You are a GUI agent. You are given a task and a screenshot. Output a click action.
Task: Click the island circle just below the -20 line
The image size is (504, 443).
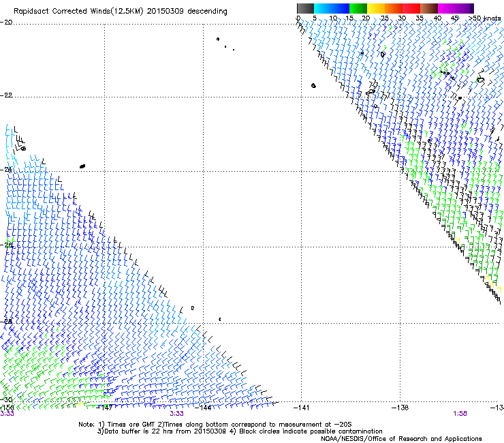click(x=218, y=40)
